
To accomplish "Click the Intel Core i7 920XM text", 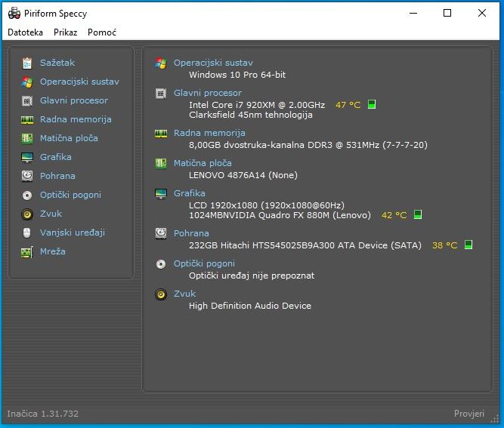I will click(x=257, y=105).
